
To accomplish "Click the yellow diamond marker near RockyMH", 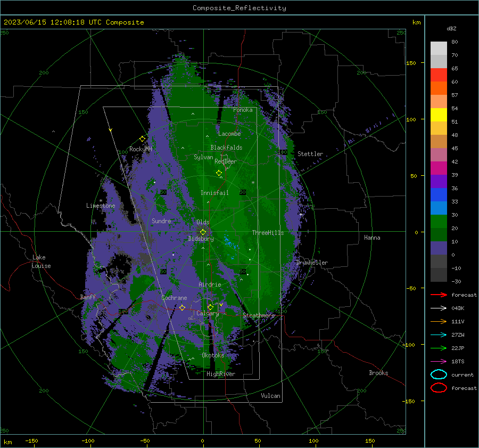I will coord(142,139).
